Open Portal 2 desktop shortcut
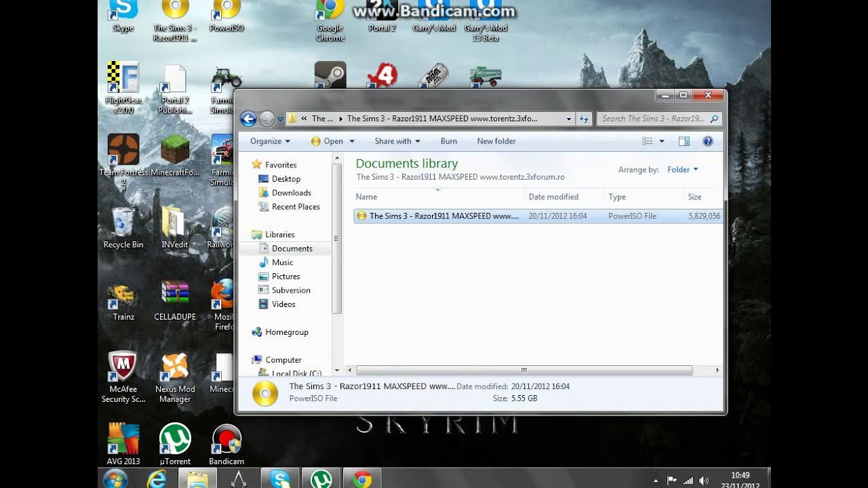The image size is (868, 488). point(382,16)
